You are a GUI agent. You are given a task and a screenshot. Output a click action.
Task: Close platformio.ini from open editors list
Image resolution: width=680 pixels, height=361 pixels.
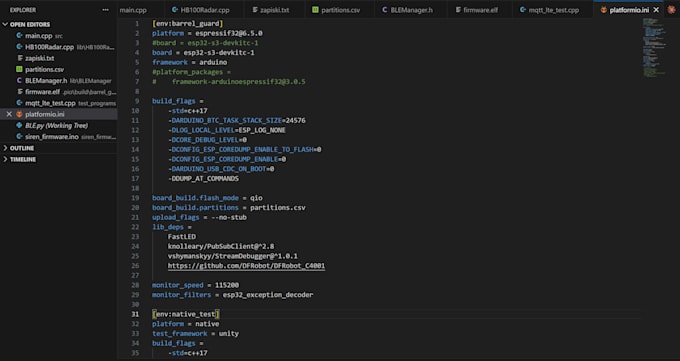point(9,114)
